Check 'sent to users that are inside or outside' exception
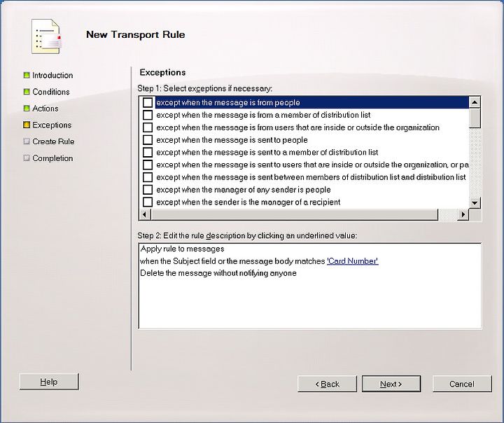The height and width of the screenshot is (423, 504). (148, 165)
